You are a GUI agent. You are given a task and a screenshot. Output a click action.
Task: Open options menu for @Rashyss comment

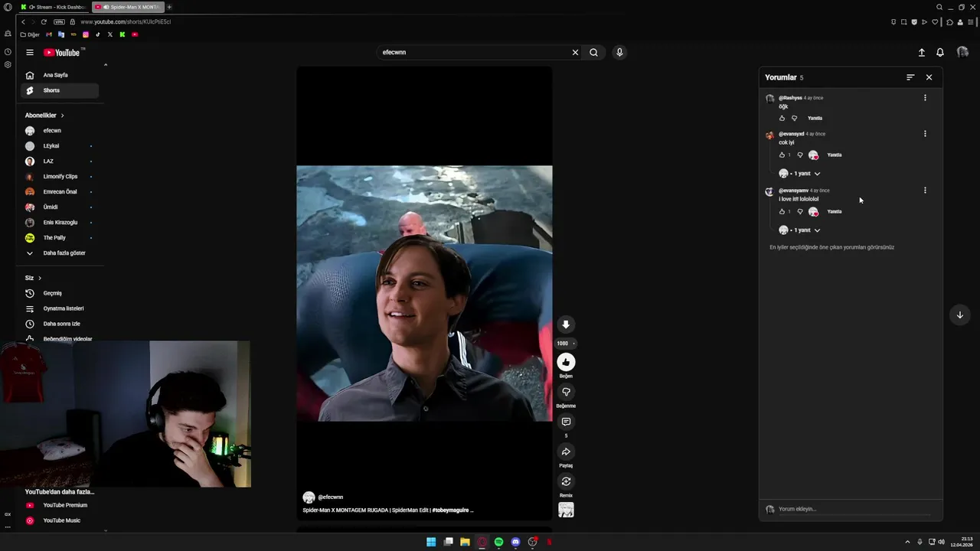[925, 98]
